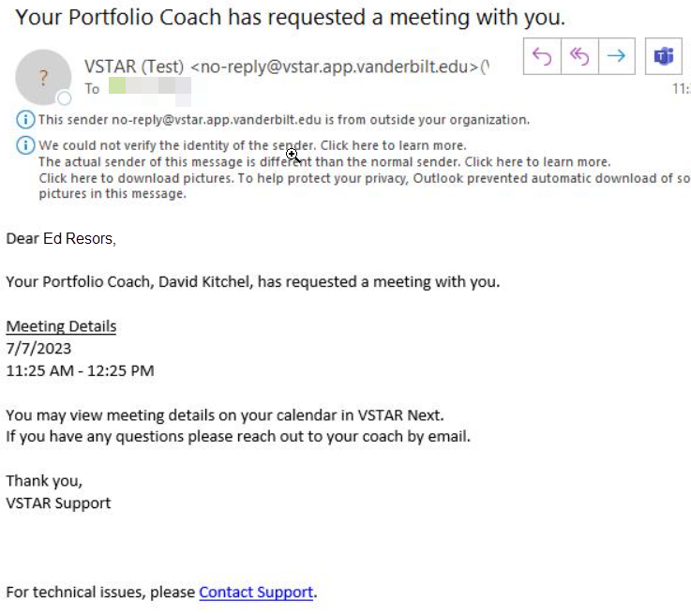Click the Forward arrow icon
The width and height of the screenshot is (691, 616).
coord(617,56)
